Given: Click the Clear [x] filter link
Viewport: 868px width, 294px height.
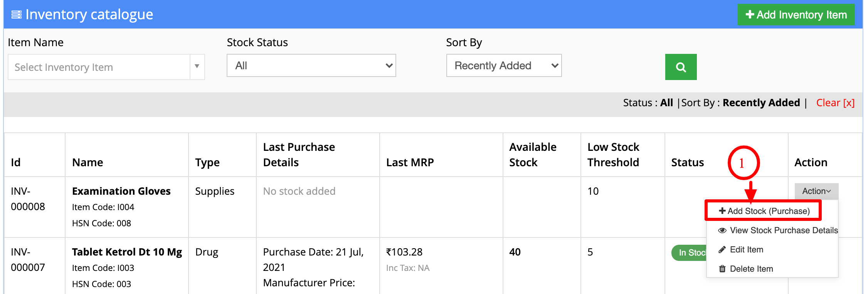Looking at the screenshot, I should 835,103.
